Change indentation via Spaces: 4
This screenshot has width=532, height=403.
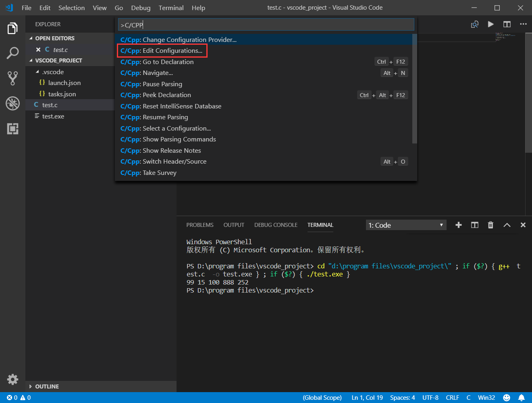click(402, 398)
